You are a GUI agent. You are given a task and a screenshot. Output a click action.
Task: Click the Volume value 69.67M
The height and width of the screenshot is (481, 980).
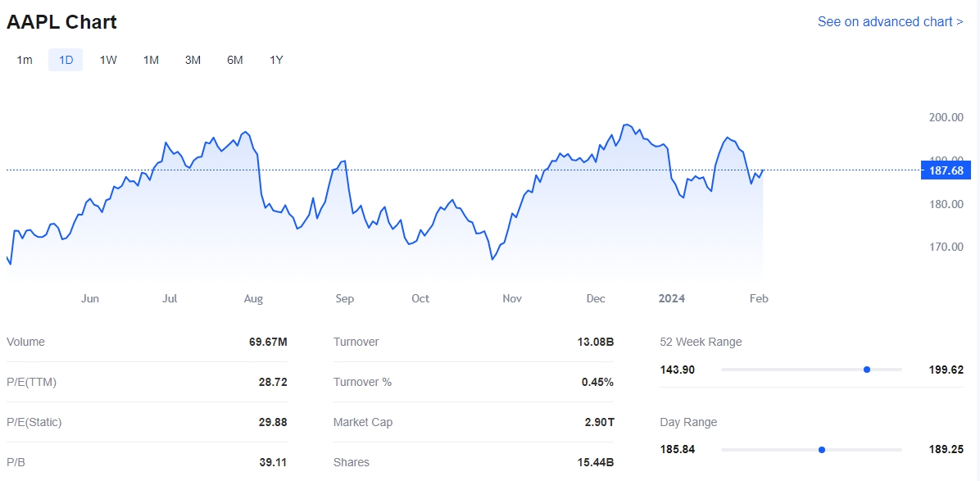coord(268,342)
